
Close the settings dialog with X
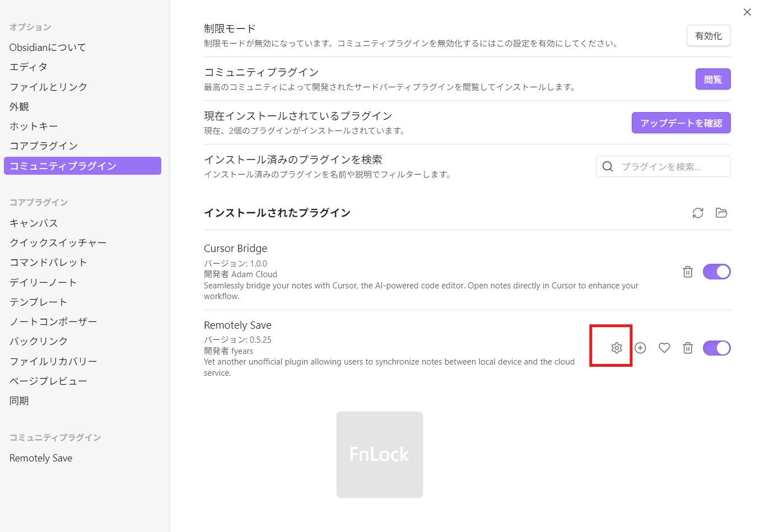747,12
